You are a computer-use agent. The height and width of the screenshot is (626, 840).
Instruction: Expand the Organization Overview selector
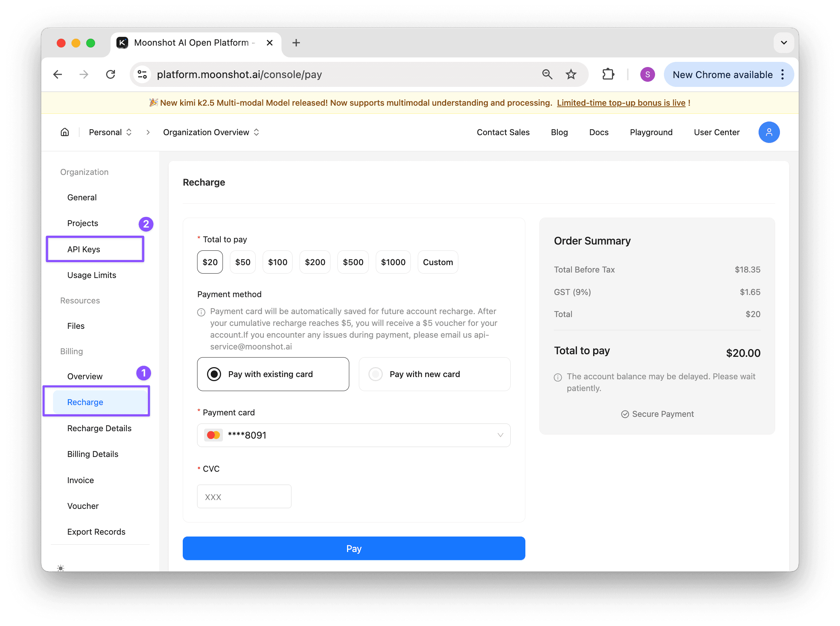(211, 132)
